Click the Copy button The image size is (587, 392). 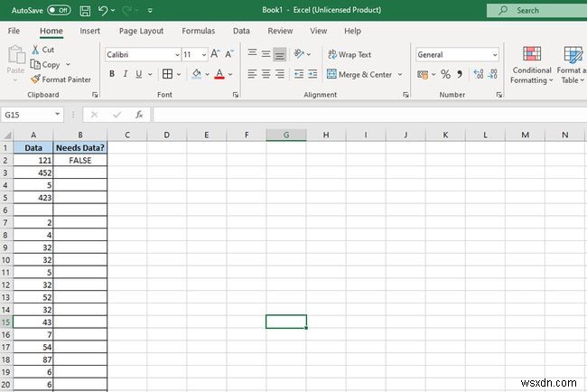[45, 64]
